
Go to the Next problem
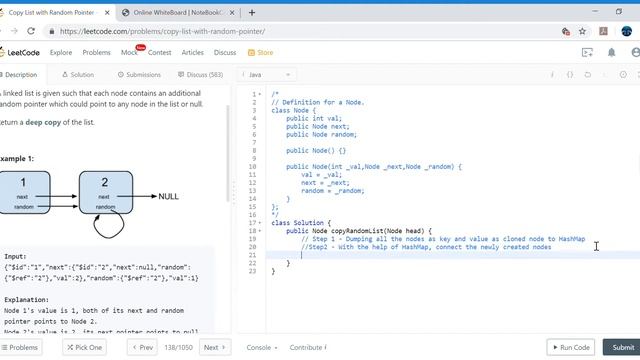(x=215, y=347)
